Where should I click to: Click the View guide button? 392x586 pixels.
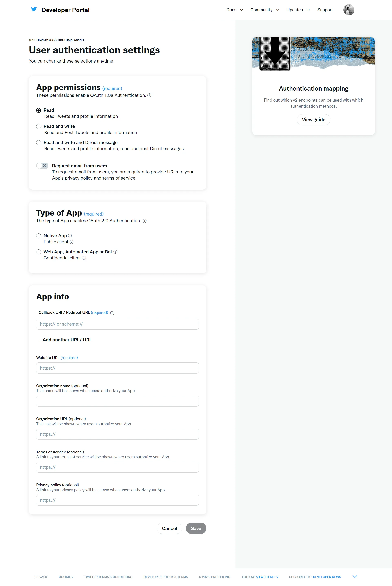point(313,120)
